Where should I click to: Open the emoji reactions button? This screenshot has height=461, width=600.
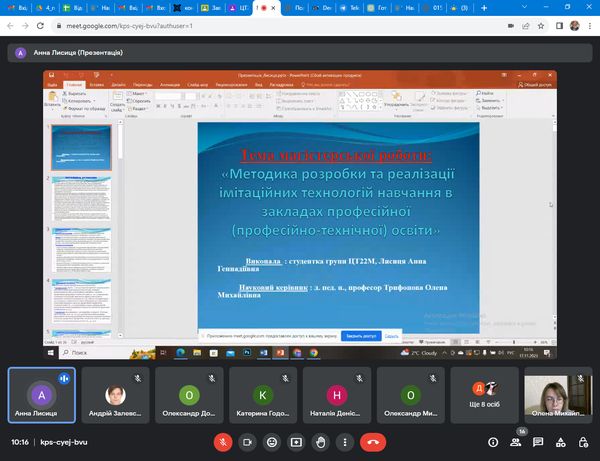coord(271,441)
